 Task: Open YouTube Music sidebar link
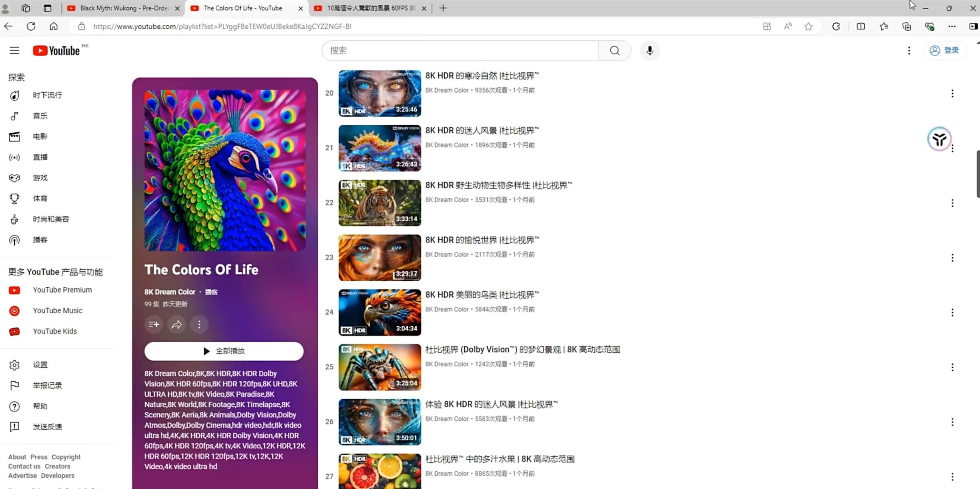coord(57,310)
